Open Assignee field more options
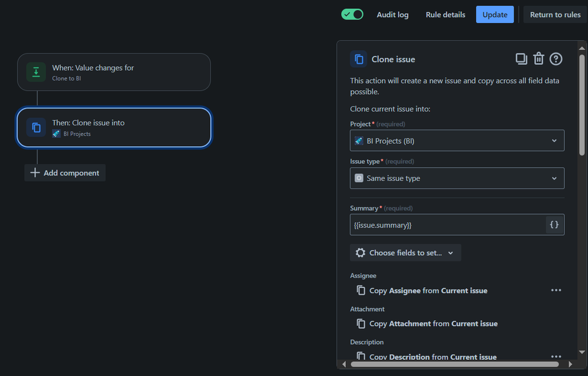 [x=556, y=290]
